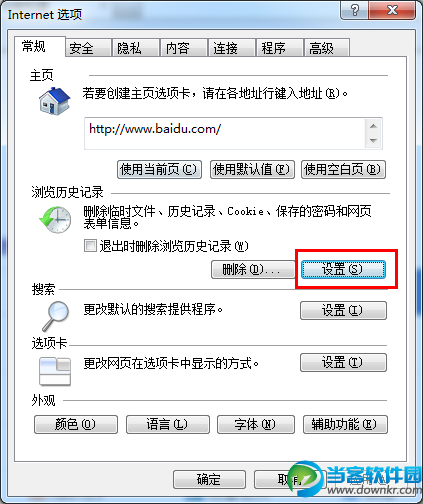Click the browsing history clock icon
423x504 pixels.
[55, 219]
